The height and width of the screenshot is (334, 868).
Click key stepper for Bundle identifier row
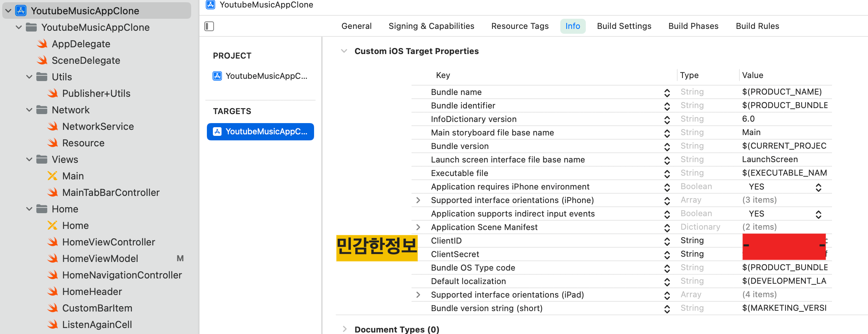coord(667,106)
